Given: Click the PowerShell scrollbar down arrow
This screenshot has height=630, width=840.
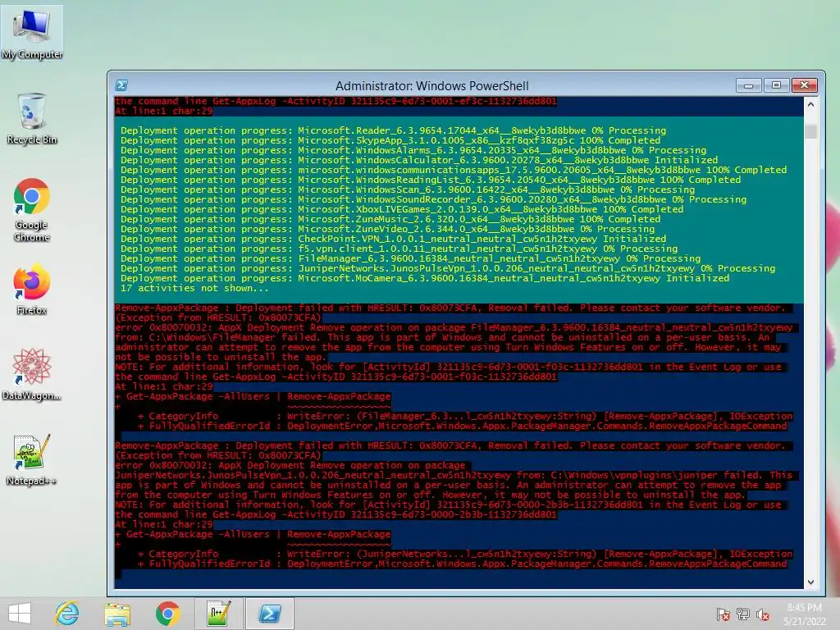Looking at the screenshot, I should 810,582.
